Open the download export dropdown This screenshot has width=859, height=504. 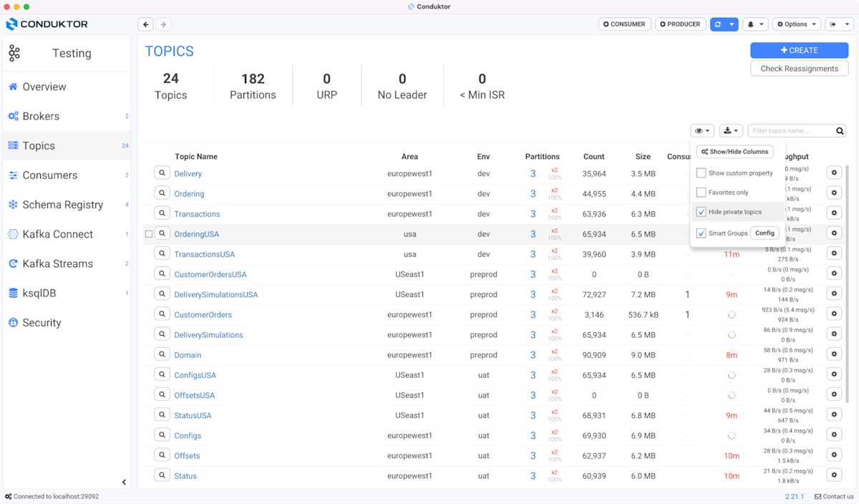pos(731,131)
